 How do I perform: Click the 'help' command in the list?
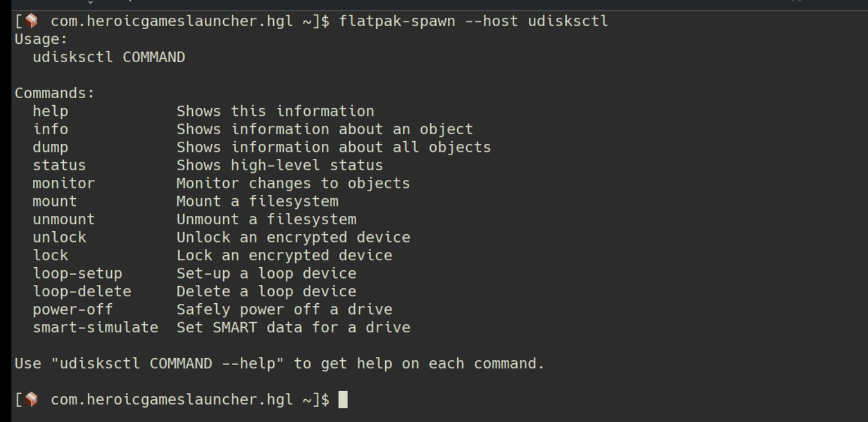point(50,111)
